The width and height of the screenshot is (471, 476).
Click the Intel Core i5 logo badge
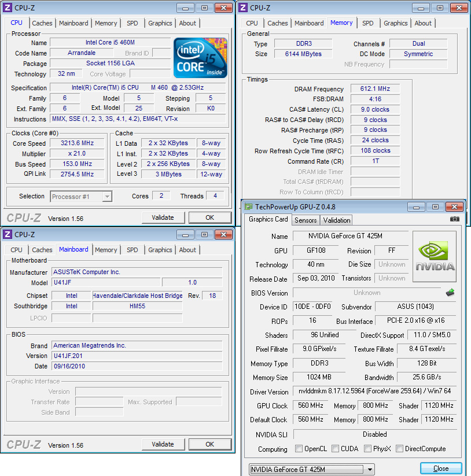click(200, 58)
